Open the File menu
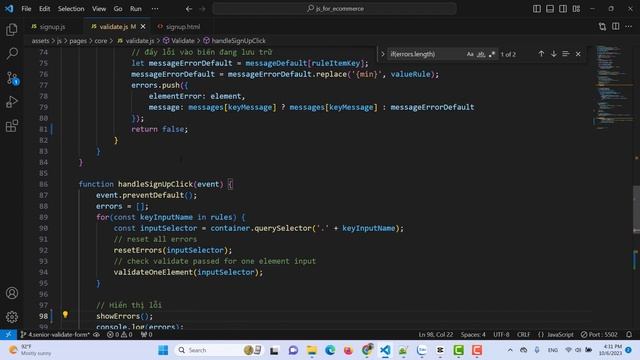This screenshot has width=640, height=360. point(26,9)
